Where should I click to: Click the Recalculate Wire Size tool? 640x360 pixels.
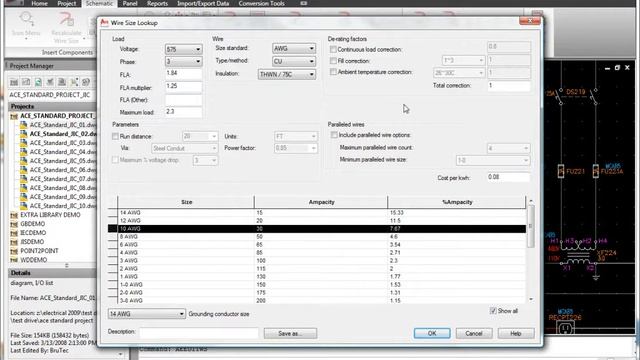pyautogui.click(x=66, y=28)
